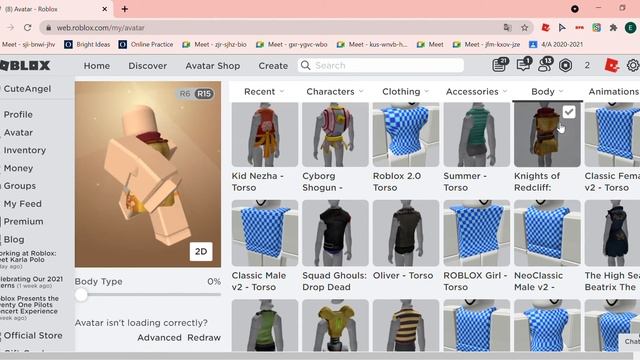This screenshot has width=640, height=360.
Task: Close the Avatar - Roblox tab
Action: [x=105, y=9]
